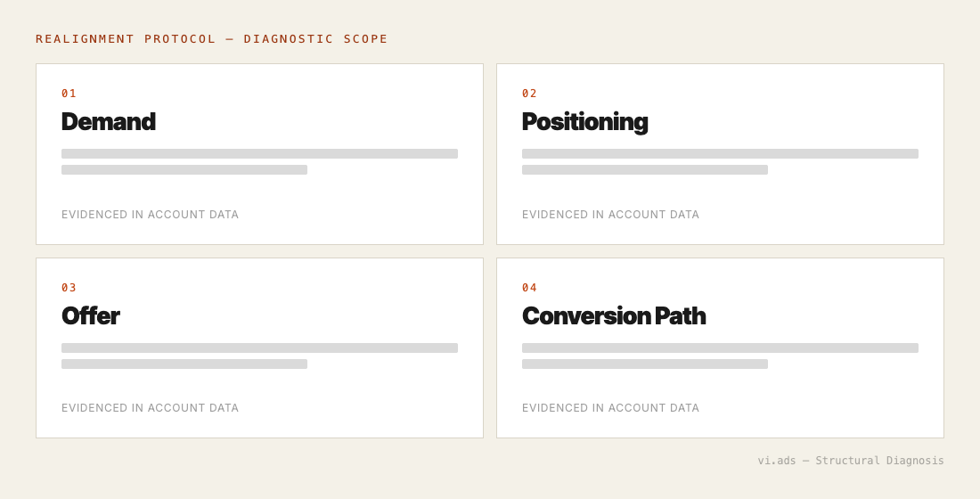980x499 pixels.
Task: Click the long placeholder bar in Demand card
Action: (x=259, y=154)
